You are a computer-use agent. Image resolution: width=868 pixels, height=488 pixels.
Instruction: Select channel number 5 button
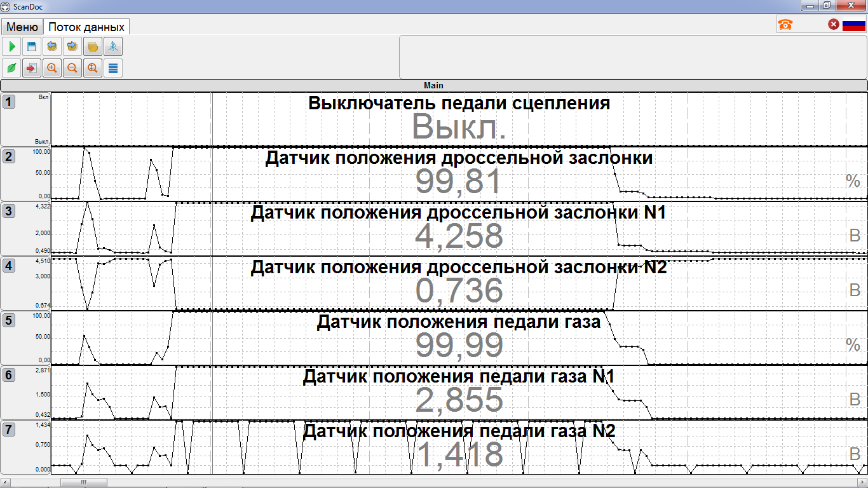coord(9,320)
